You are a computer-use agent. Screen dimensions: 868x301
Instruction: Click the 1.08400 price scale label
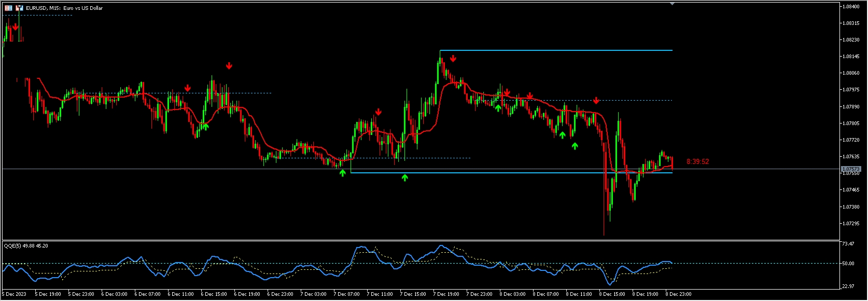[851, 6]
